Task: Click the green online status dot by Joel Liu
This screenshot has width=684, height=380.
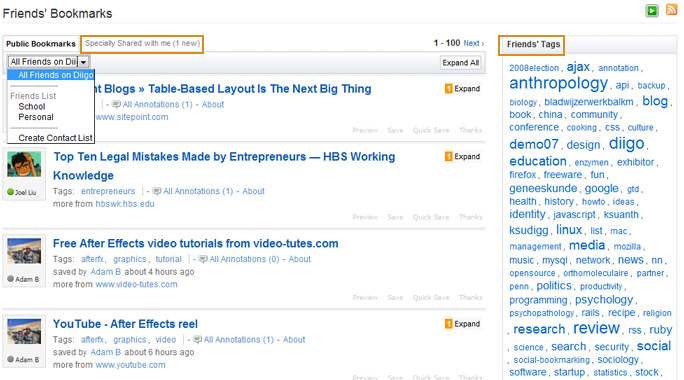Action: pyautogui.click(x=10, y=192)
